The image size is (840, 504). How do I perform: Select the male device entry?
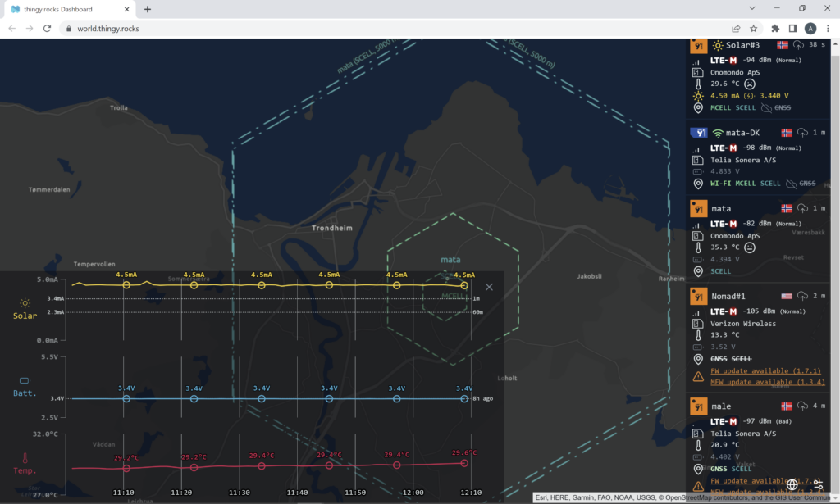pyautogui.click(x=721, y=406)
